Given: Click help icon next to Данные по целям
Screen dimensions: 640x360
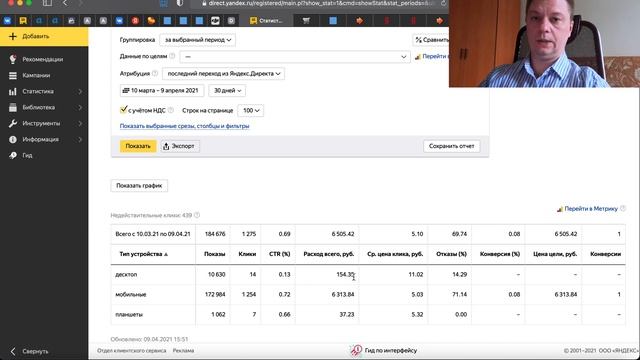Looking at the screenshot, I should [x=172, y=56].
